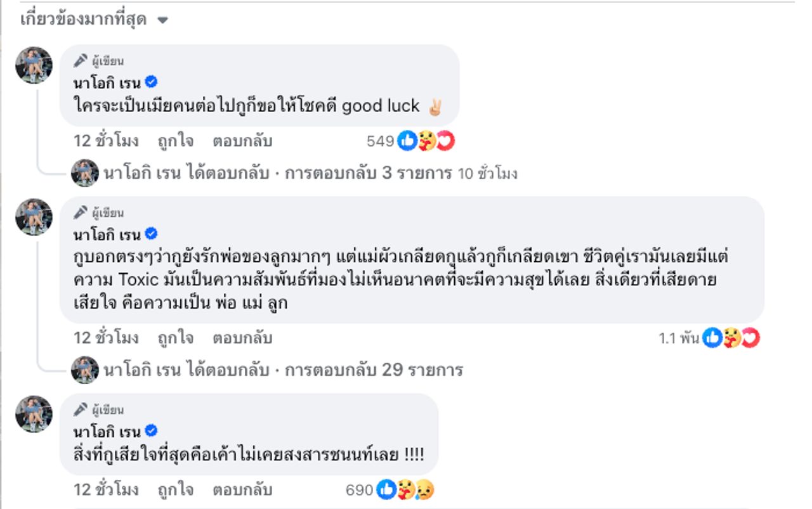
Task: Click ถูกใจ under the good luck comment
Action: click(x=177, y=141)
